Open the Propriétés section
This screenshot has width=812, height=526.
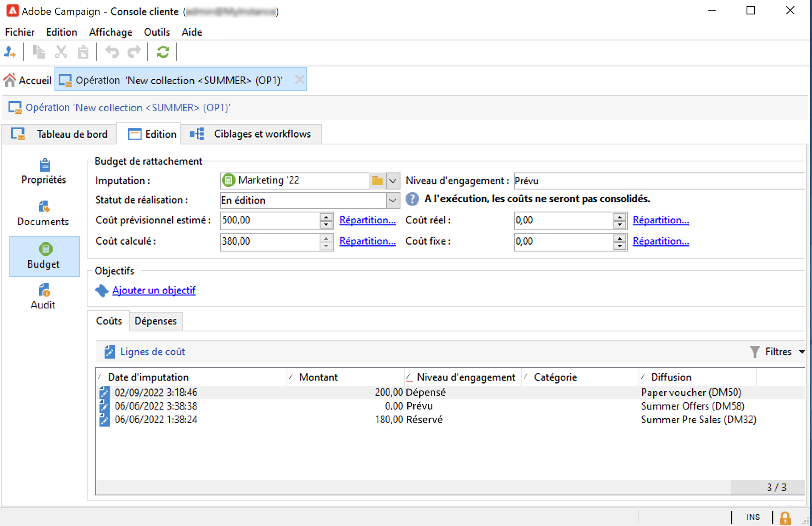tap(44, 172)
